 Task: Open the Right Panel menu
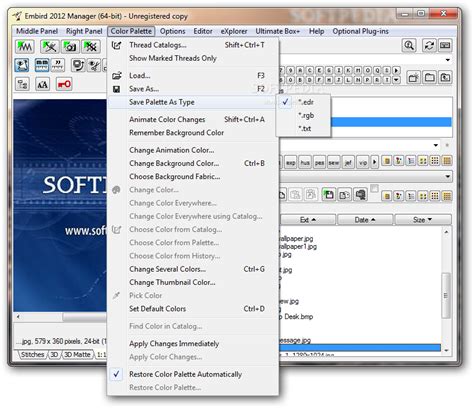point(84,31)
